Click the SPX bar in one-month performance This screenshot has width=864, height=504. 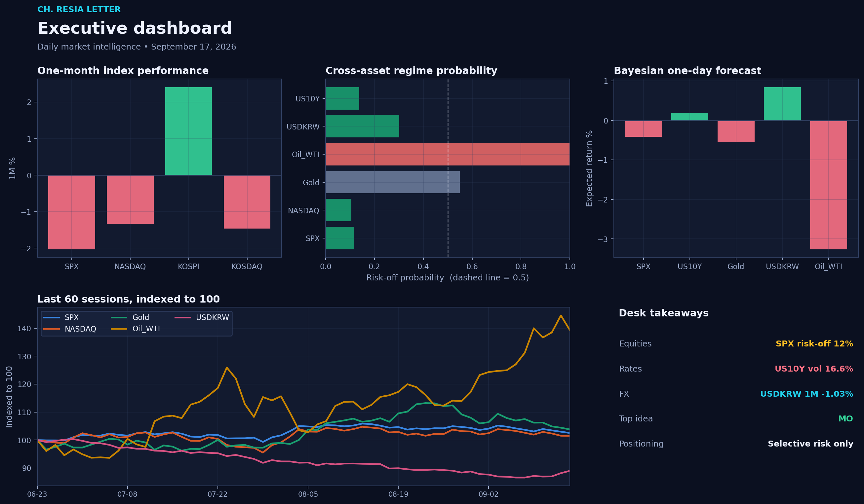72,212
